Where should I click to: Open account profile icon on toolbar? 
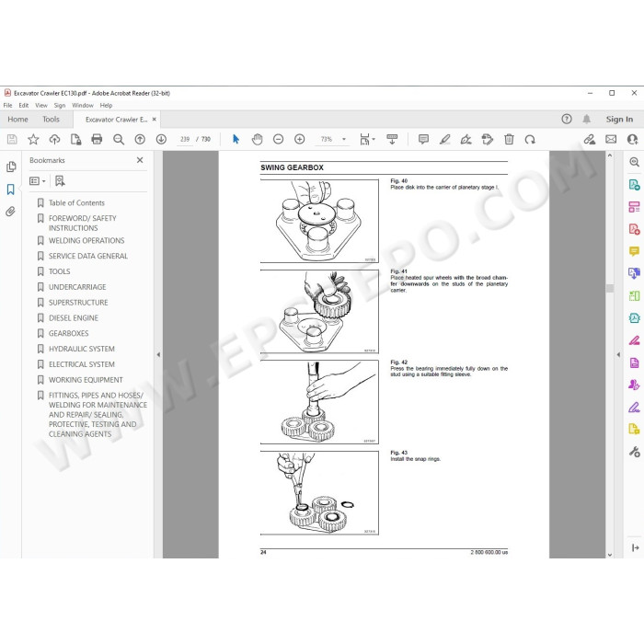click(x=633, y=140)
